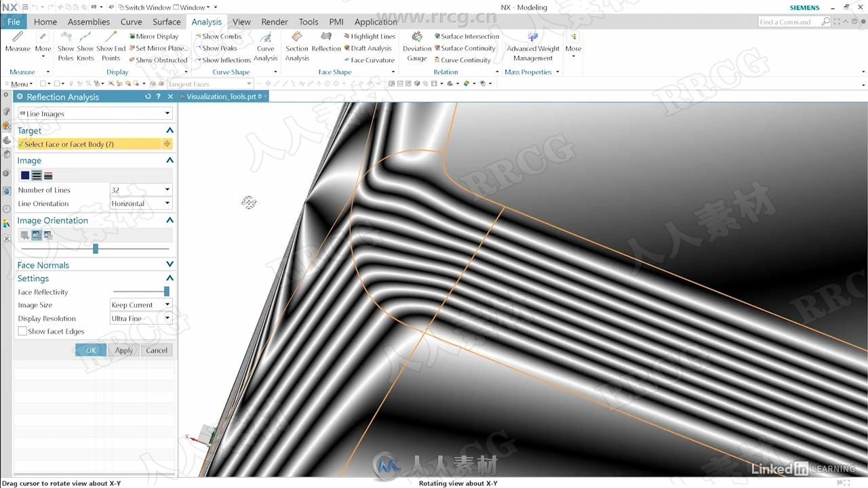Close the Reflection Analysis dialog
The width and height of the screenshot is (868, 488).
(x=170, y=97)
